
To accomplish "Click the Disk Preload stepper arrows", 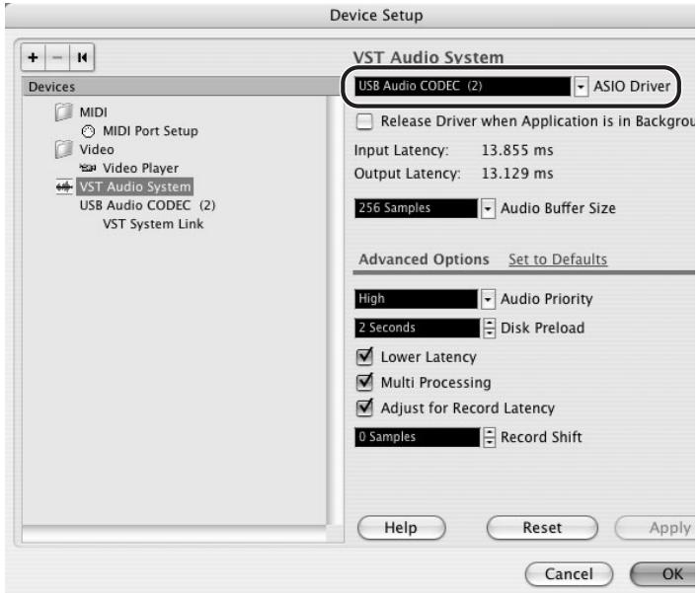I will (490, 328).
